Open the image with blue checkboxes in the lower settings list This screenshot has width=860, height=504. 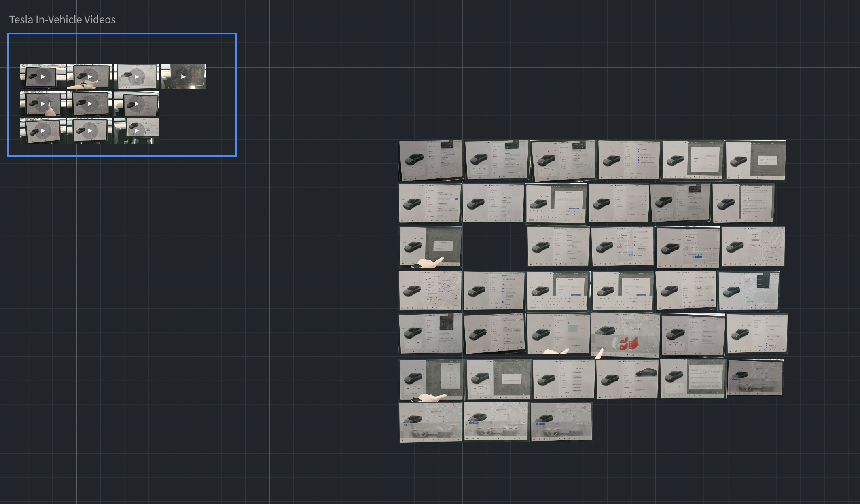[757, 334]
